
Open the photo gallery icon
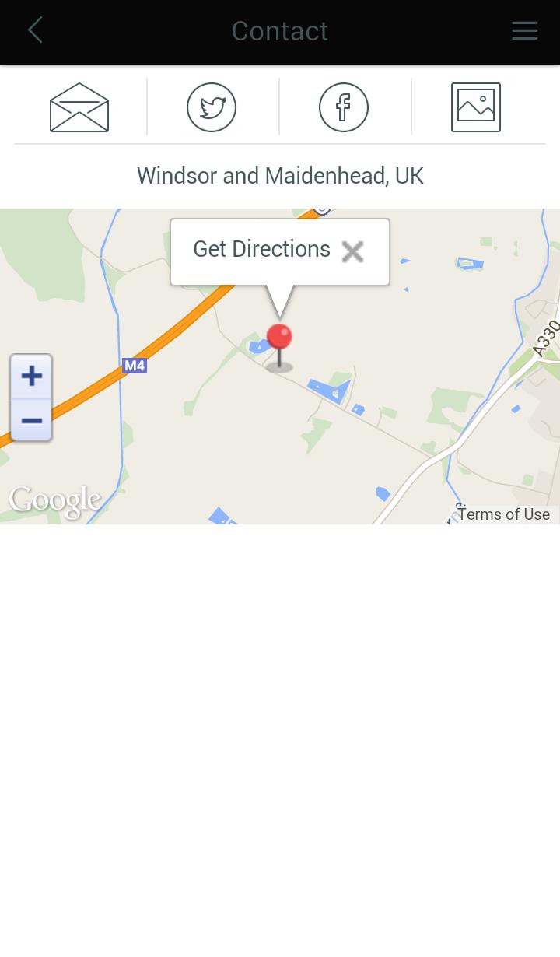tap(476, 107)
